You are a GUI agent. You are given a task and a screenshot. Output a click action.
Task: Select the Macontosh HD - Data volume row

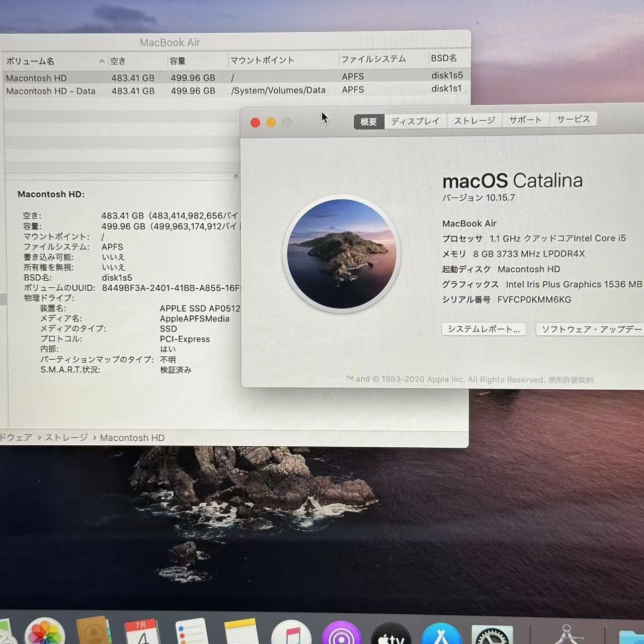coord(50,91)
